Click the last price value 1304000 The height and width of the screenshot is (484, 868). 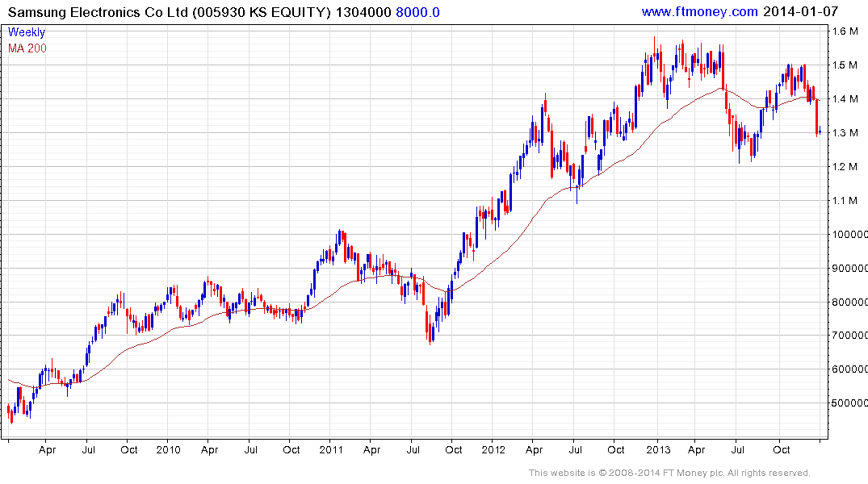coord(363,12)
